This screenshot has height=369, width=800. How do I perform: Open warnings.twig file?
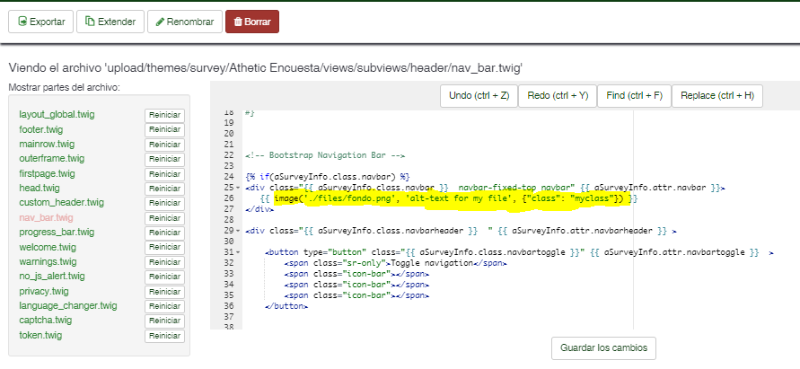(x=47, y=262)
